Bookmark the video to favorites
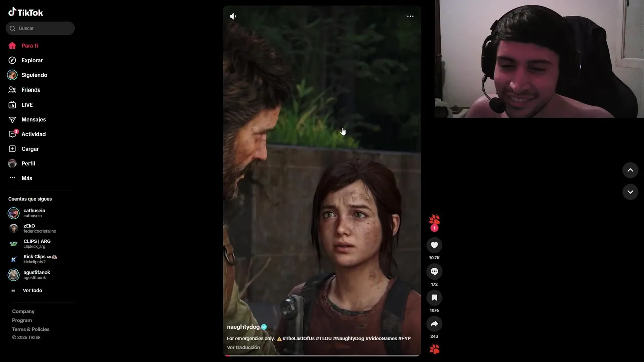Screen dimensions: 644x362 tap(434, 298)
